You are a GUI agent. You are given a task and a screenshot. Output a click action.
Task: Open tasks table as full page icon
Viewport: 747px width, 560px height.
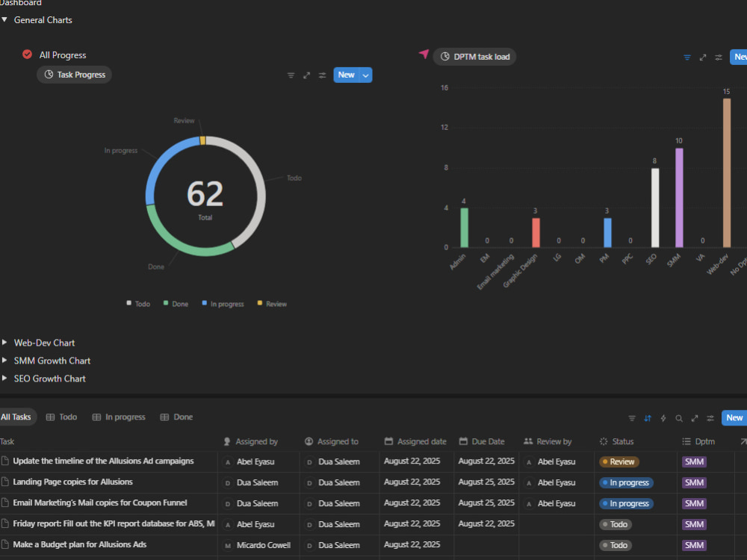pos(695,418)
